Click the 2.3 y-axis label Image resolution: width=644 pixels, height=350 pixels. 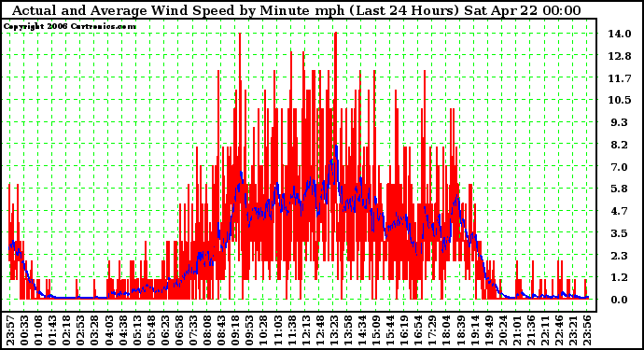[x=620, y=256]
